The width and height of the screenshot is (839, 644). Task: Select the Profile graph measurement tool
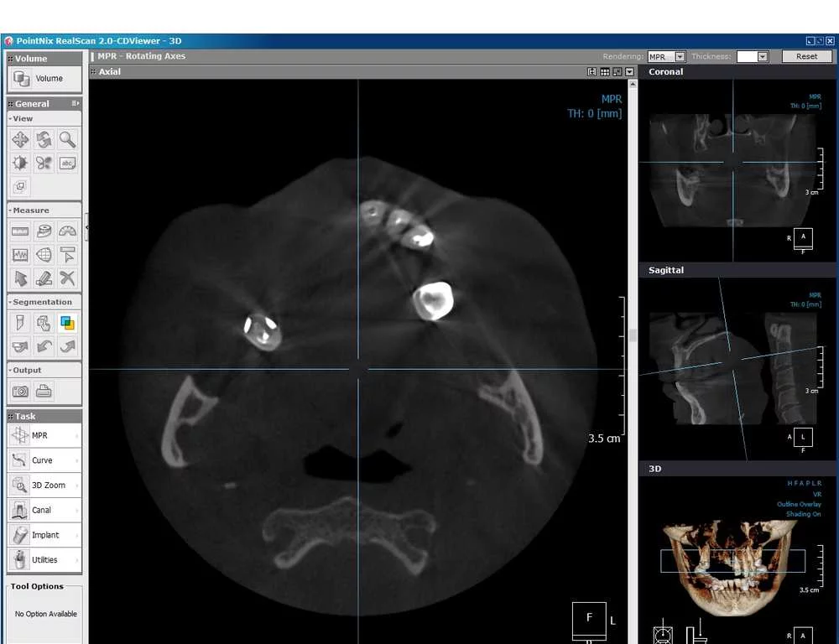(20, 255)
